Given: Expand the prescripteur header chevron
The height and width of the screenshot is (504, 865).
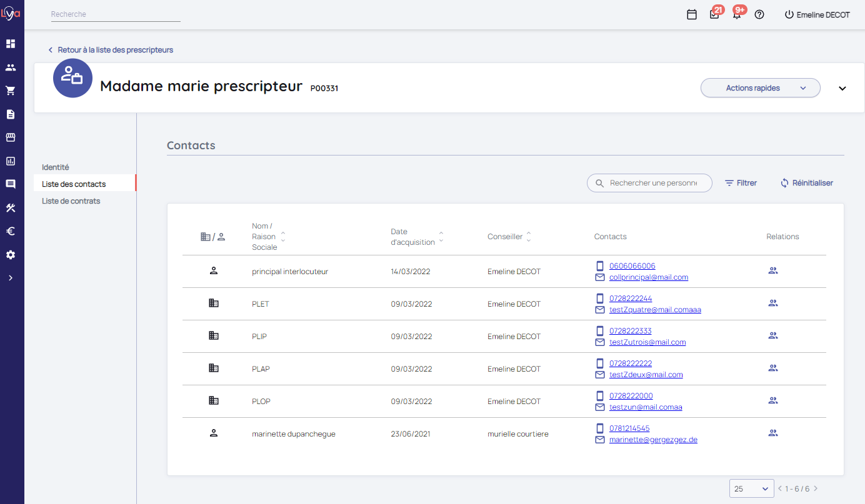Looking at the screenshot, I should [842, 88].
